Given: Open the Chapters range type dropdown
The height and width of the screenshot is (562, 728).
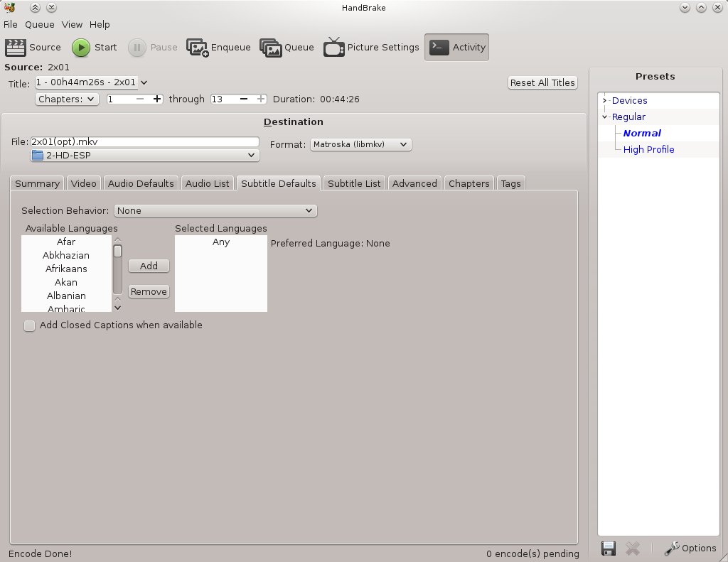Looking at the screenshot, I should [67, 99].
